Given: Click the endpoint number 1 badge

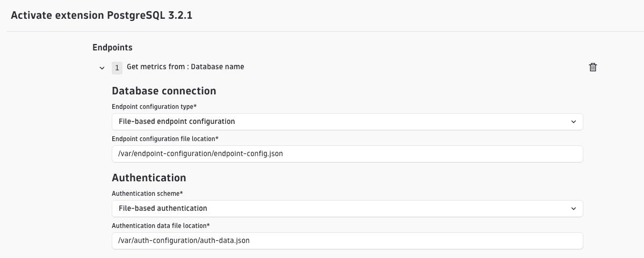Looking at the screenshot, I should 117,68.
